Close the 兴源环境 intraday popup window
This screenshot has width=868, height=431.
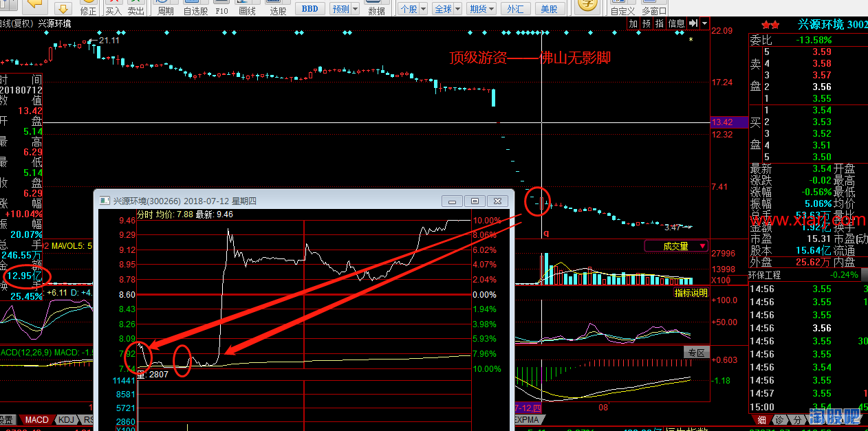(x=498, y=201)
